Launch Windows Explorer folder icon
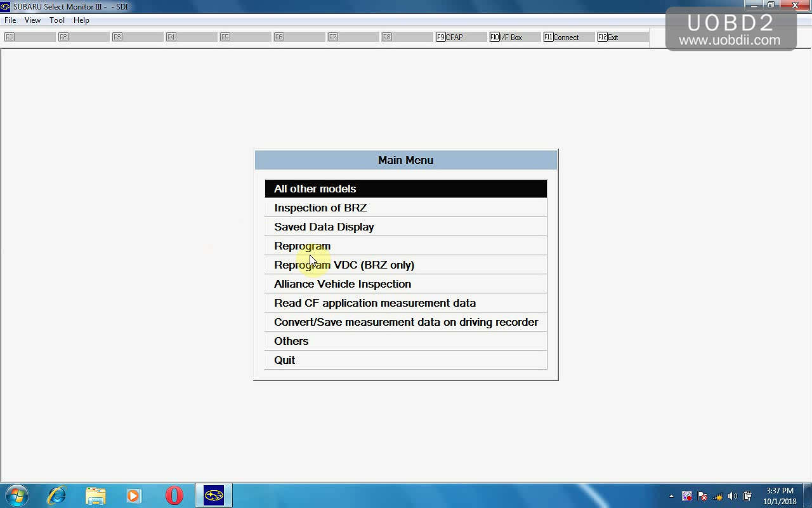812x508 pixels. click(95, 495)
